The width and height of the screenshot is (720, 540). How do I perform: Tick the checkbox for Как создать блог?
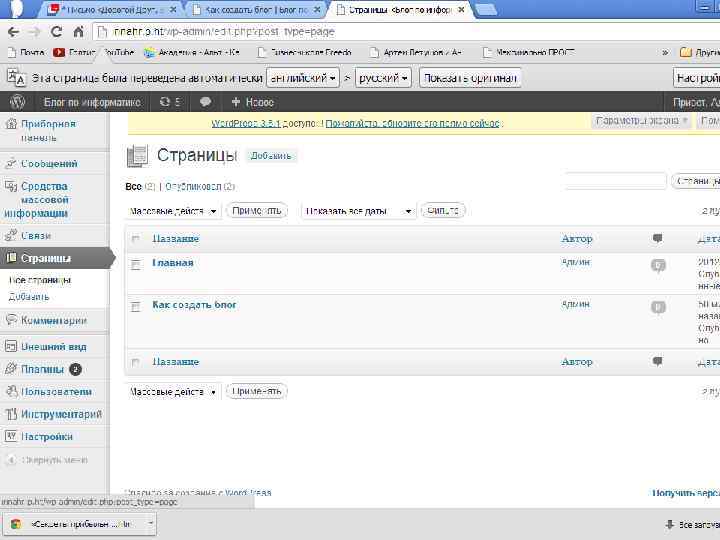(135, 306)
